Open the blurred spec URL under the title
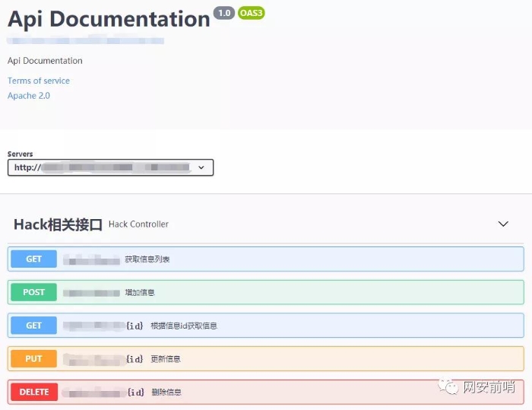 click(85, 39)
